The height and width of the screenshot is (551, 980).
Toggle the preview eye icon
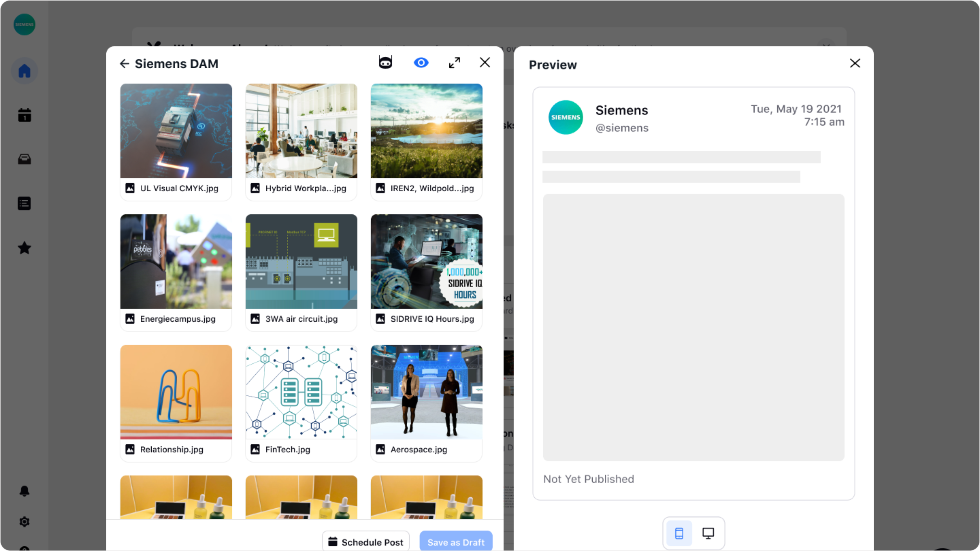pos(421,62)
